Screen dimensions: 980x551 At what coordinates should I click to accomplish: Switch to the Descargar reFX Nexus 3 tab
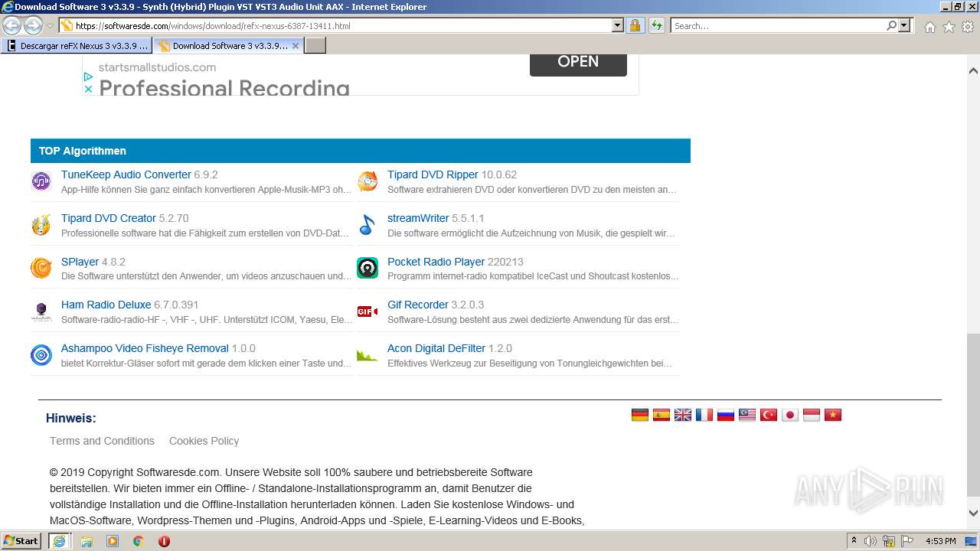pyautogui.click(x=77, y=46)
